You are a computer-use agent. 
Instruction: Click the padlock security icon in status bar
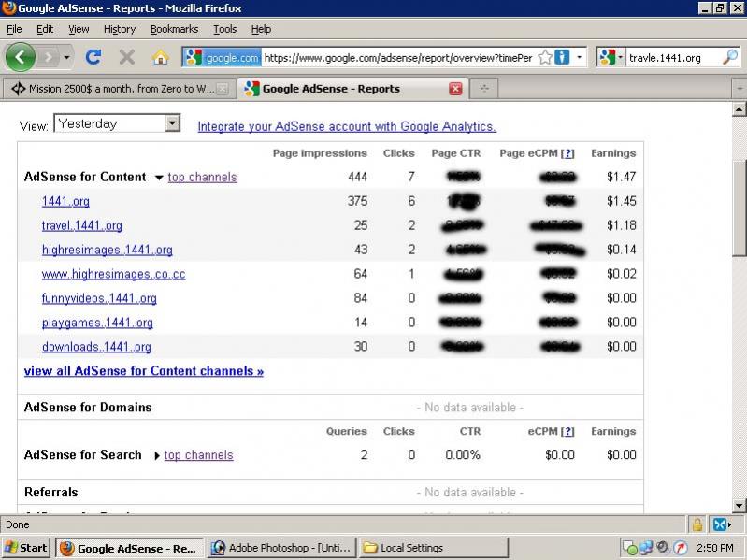coord(697,524)
